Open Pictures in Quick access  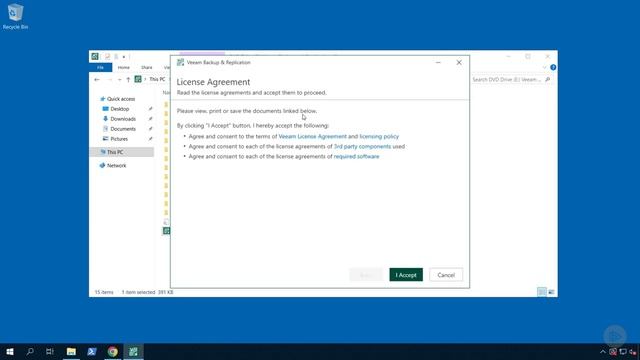(119, 139)
